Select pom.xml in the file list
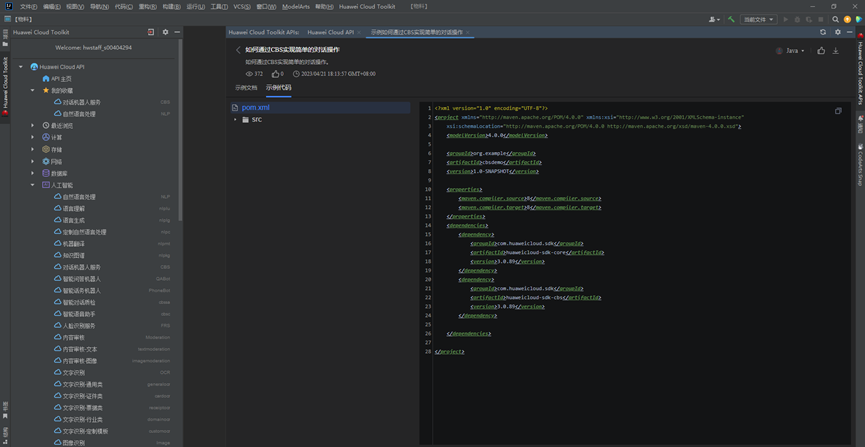The height and width of the screenshot is (447, 865). (255, 107)
